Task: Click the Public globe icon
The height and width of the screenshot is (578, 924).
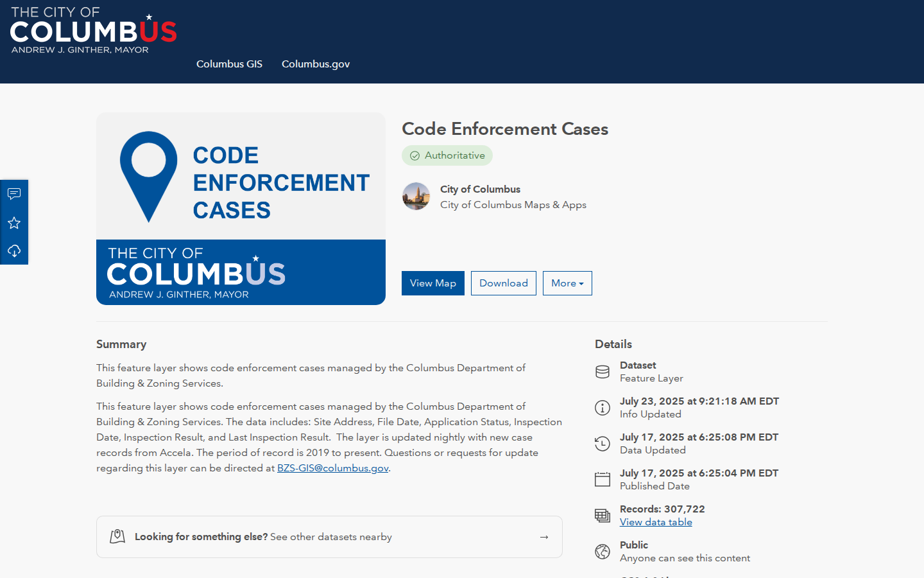Action: click(x=603, y=552)
